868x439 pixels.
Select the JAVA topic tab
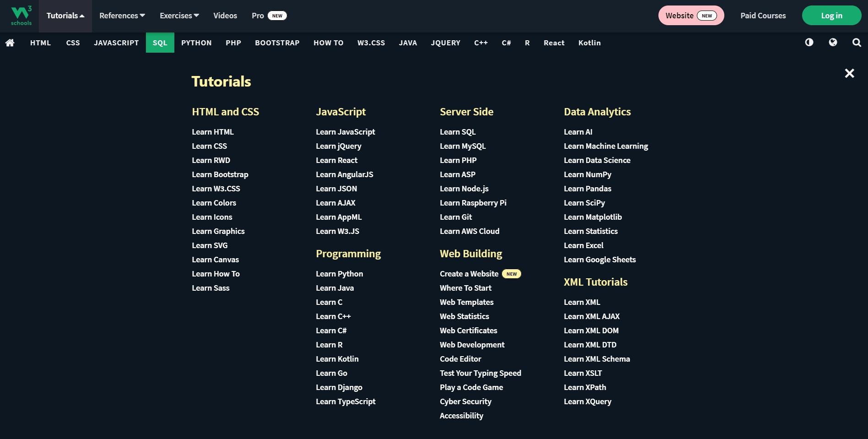[408, 43]
